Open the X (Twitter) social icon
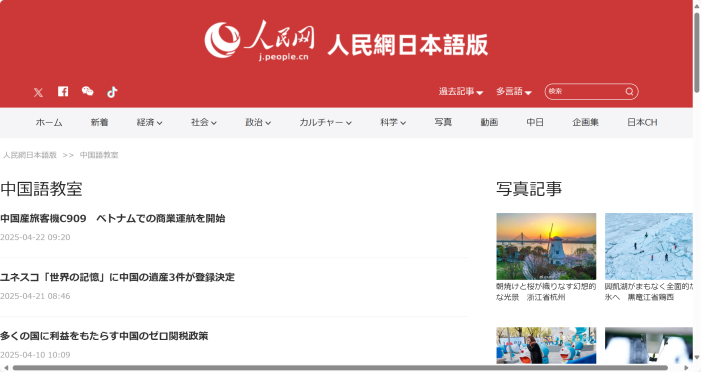 tap(38, 93)
